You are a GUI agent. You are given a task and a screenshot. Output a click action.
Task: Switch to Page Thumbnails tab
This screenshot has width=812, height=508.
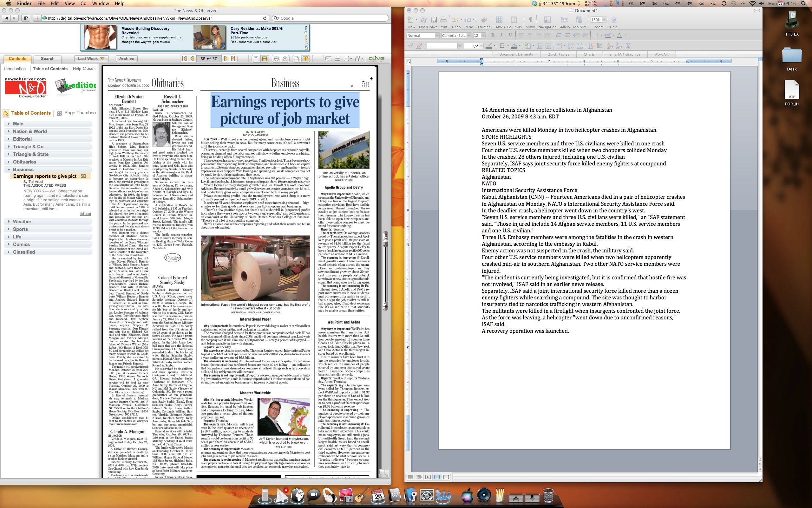76,113
